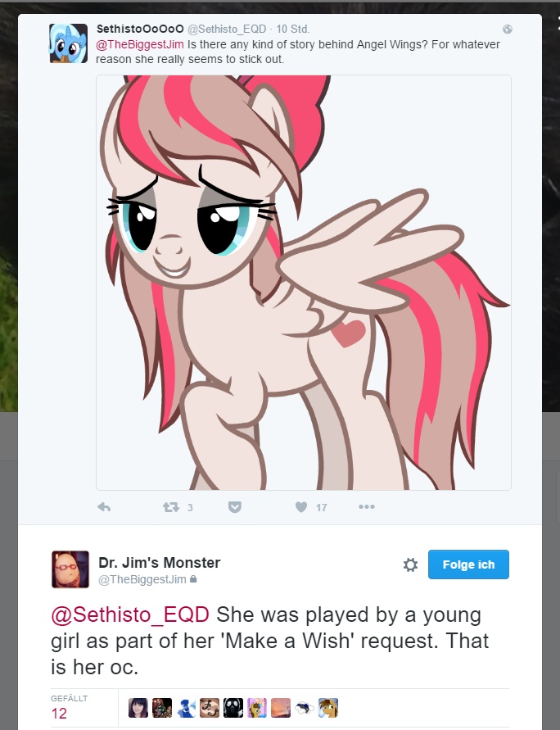Open the Dr. Jim's Monster name link
560x730 pixels.
160,562
